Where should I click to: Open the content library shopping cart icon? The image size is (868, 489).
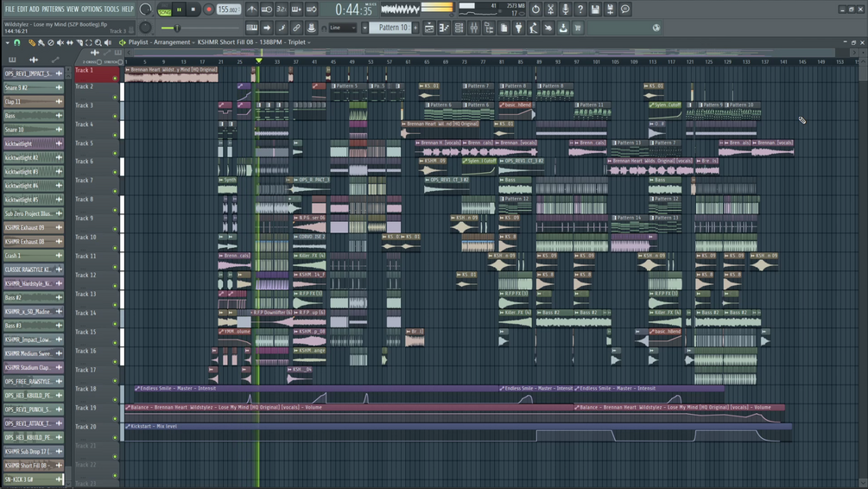click(578, 28)
